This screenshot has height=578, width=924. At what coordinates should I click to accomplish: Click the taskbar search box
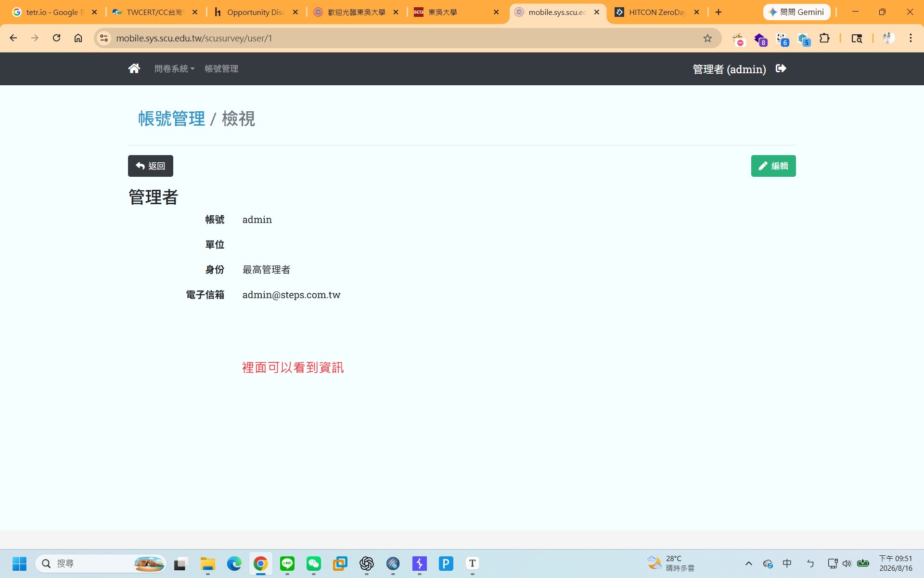[x=101, y=563]
